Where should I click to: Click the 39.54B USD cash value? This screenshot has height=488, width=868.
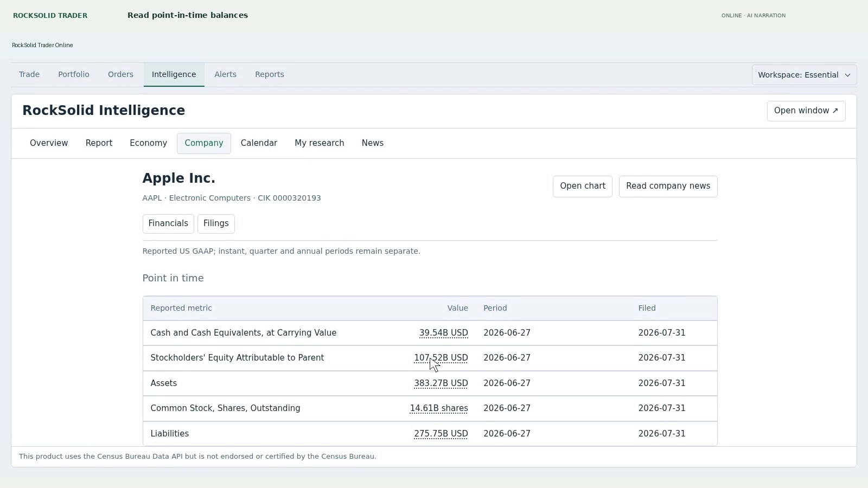point(443,333)
